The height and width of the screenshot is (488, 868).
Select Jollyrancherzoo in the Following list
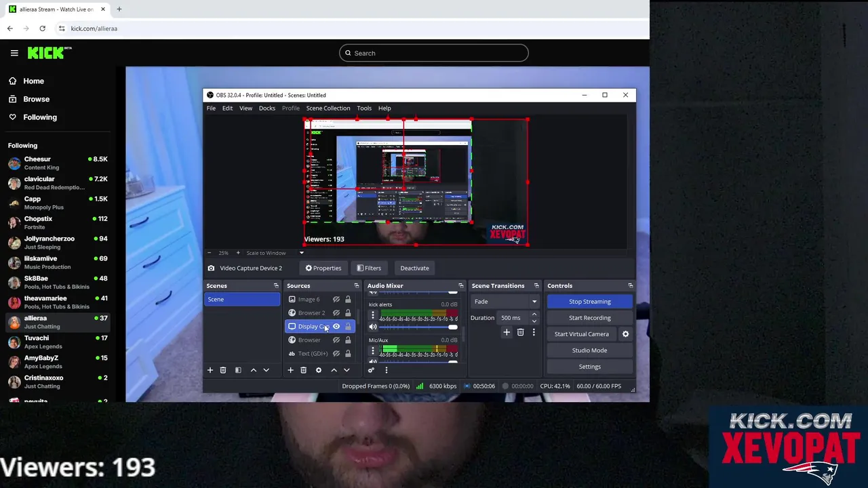[x=58, y=243]
